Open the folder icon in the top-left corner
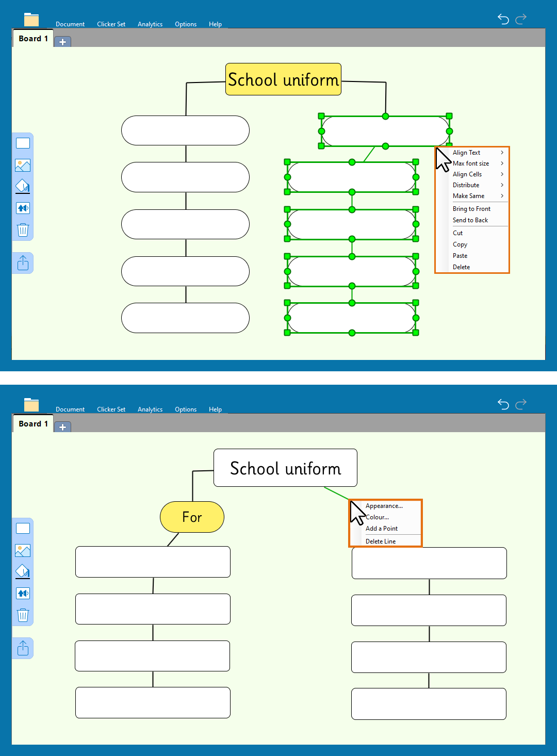The width and height of the screenshot is (557, 756). pos(32,19)
